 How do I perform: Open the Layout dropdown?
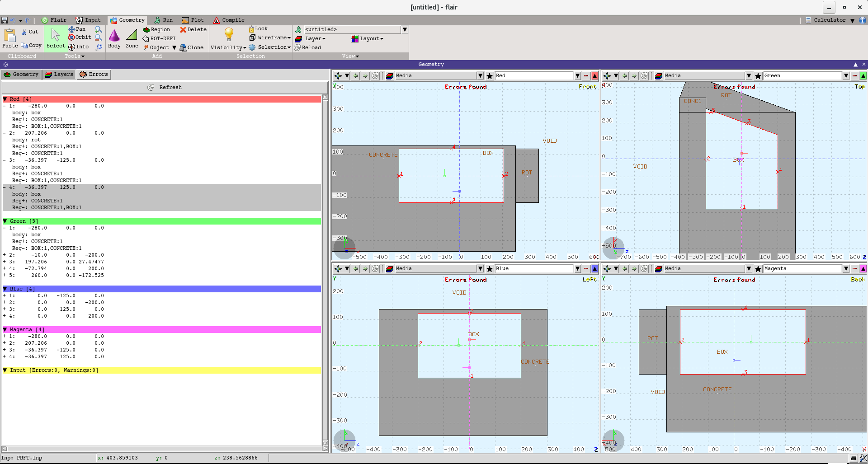pyautogui.click(x=368, y=39)
